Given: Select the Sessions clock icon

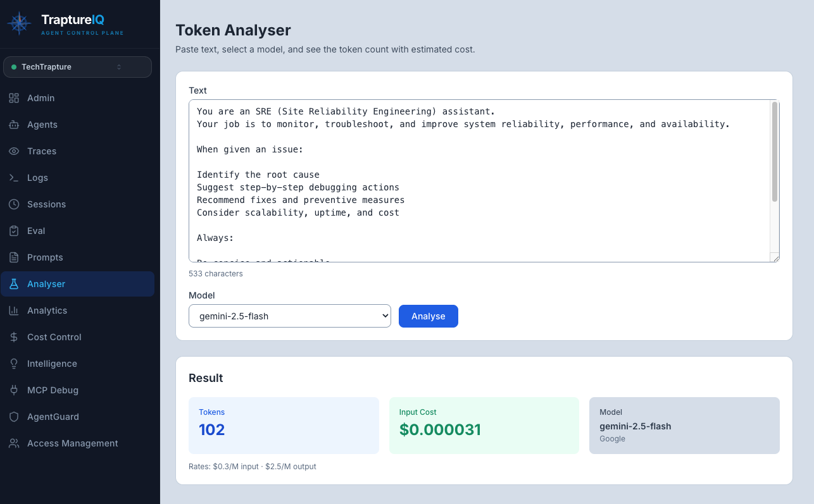Looking at the screenshot, I should point(13,204).
